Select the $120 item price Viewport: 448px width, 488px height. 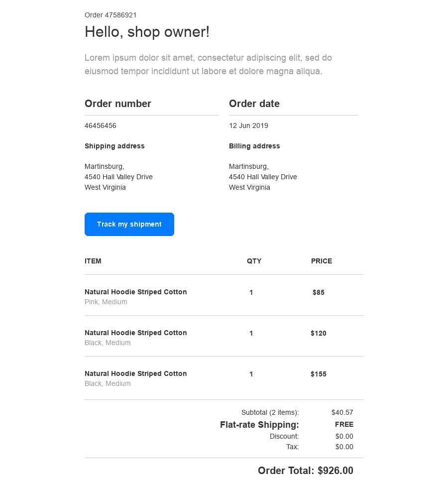[319, 333]
